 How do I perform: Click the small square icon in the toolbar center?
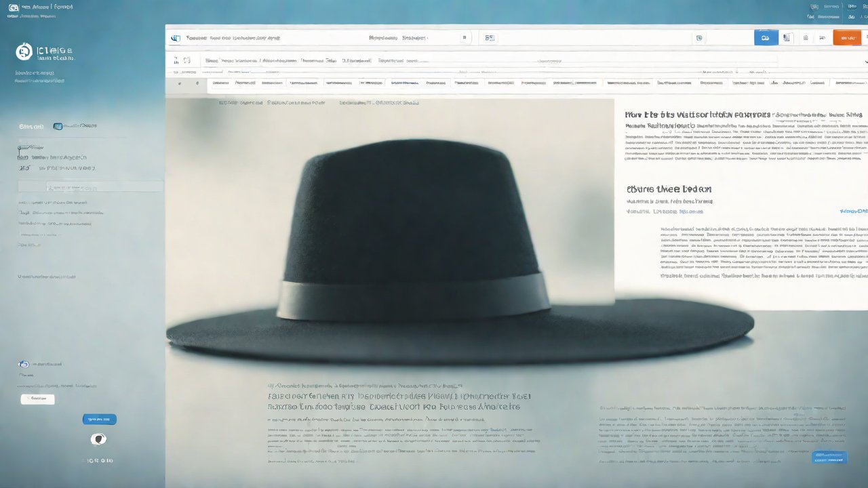click(x=464, y=39)
